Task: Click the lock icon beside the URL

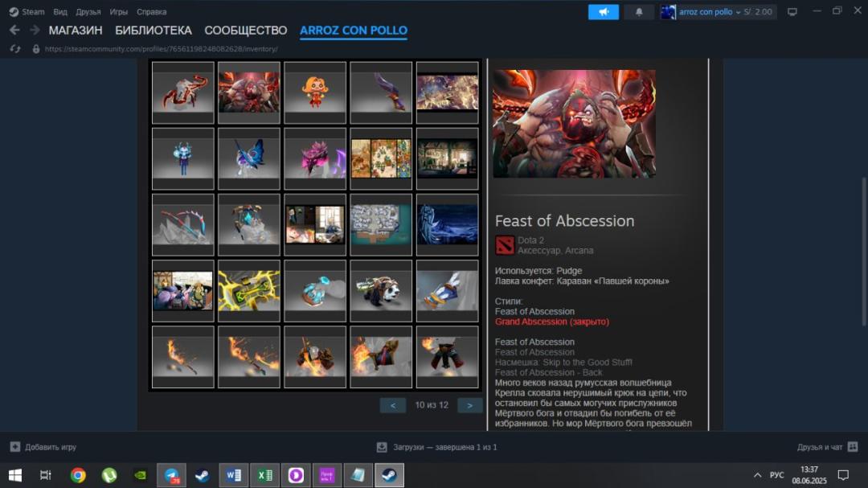Action: (x=36, y=49)
